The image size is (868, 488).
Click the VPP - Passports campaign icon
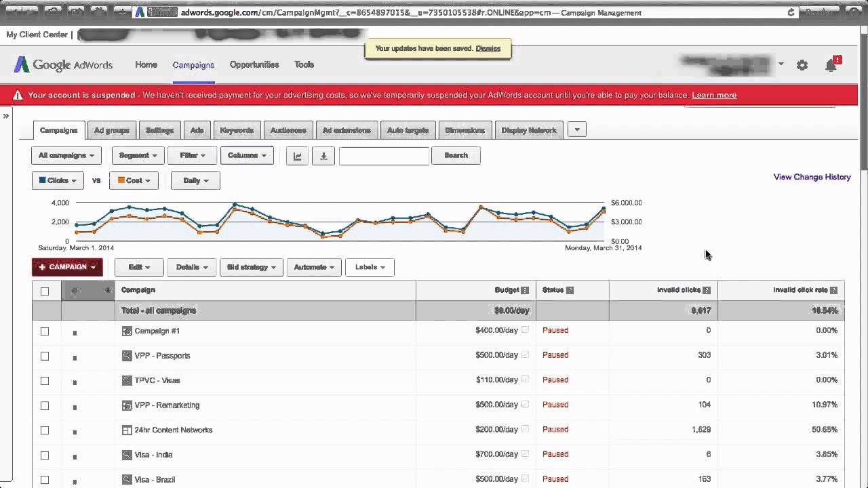tap(126, 356)
